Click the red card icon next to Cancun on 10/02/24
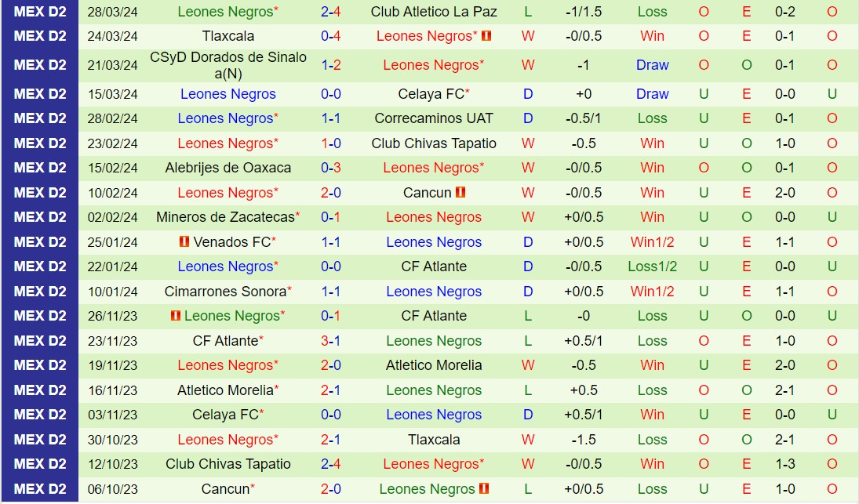 point(460,193)
